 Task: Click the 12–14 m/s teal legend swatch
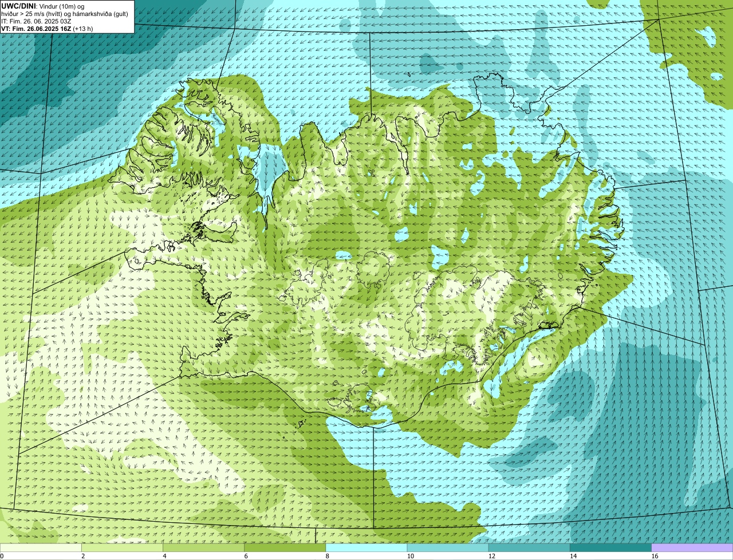529,548
